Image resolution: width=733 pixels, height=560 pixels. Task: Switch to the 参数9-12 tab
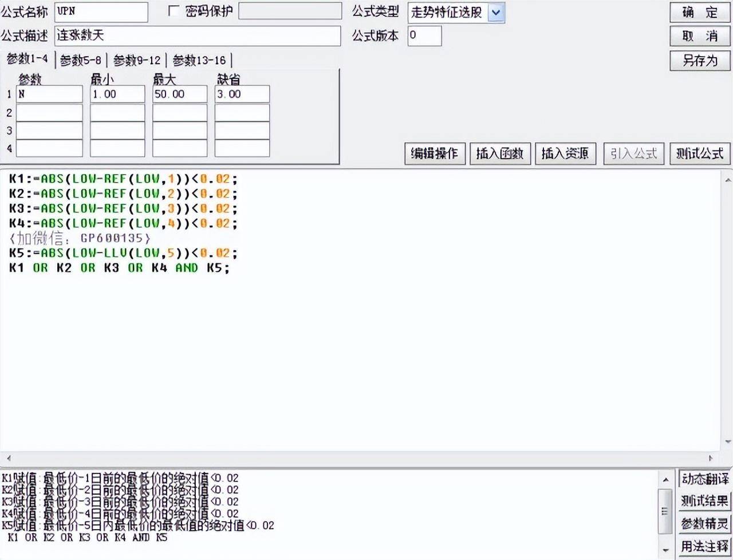(137, 60)
